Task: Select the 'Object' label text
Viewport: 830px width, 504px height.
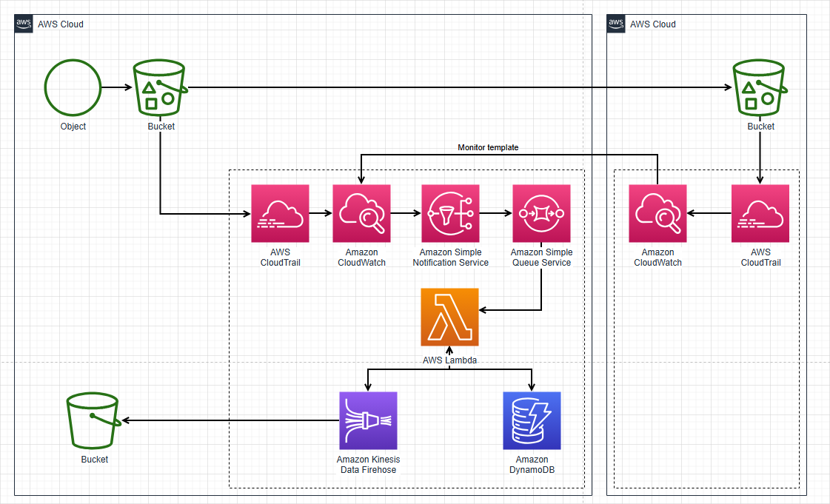Action: 73,127
